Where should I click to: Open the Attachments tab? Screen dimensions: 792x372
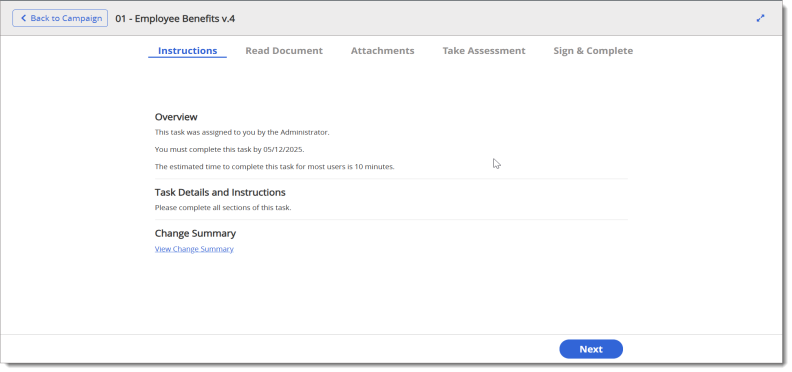pos(382,51)
